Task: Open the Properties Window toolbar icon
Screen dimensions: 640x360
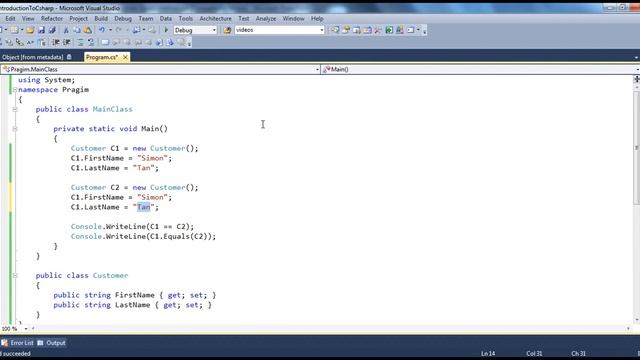Action: coord(346,30)
